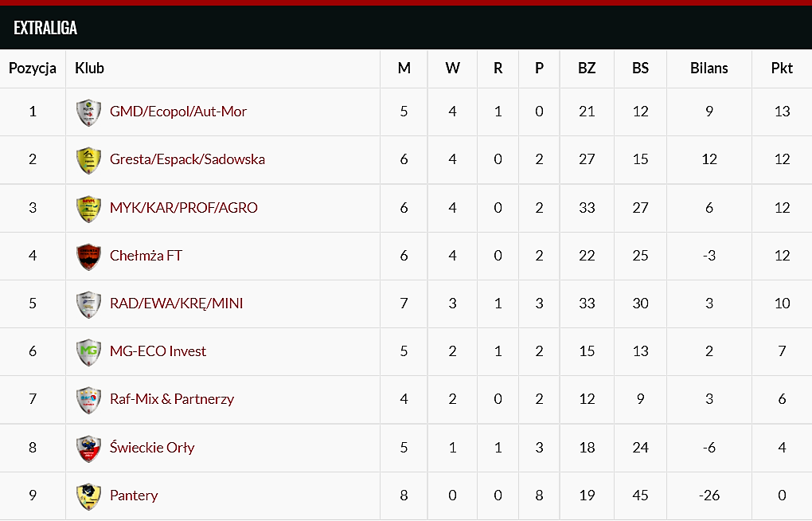The width and height of the screenshot is (812, 521).
Task: Click the Pkt column header
Action: (x=782, y=69)
